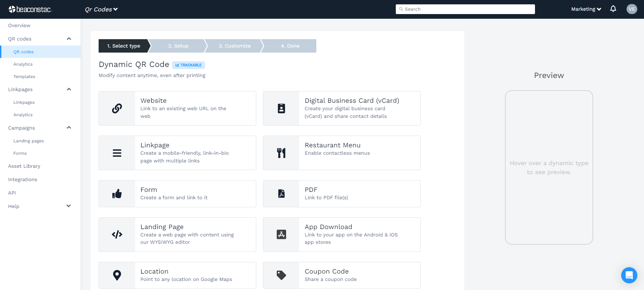The image size is (644, 290).
Task: Open the chat support widget
Action: coord(629,275)
